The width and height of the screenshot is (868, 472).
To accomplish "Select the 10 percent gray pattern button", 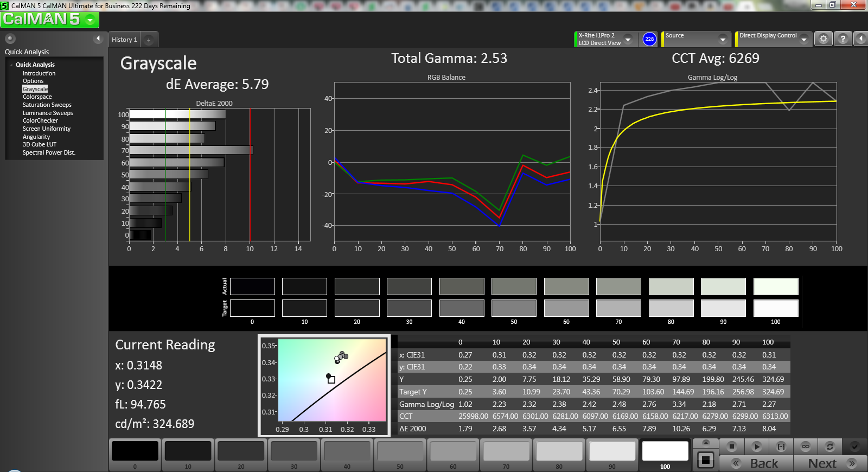I will (188, 455).
